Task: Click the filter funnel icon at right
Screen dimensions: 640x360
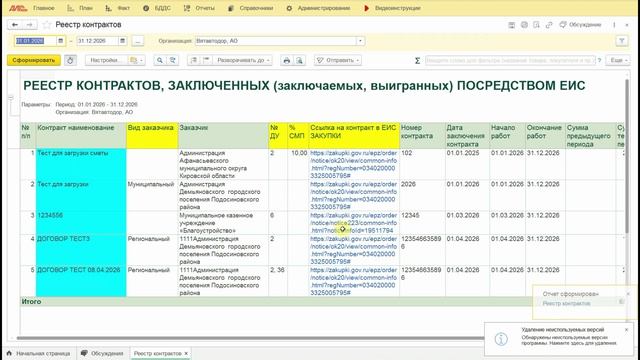Action: pos(622,41)
